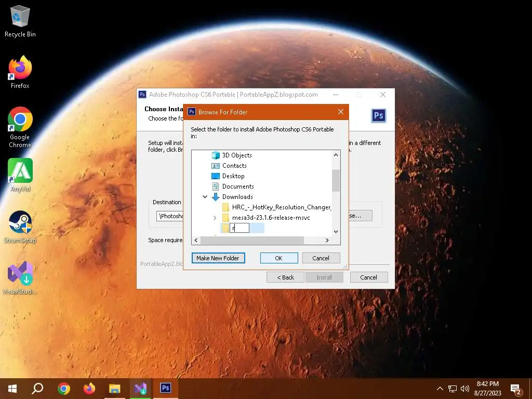Click the new folder name edit box
This screenshot has height=399, width=532.
[240, 228]
